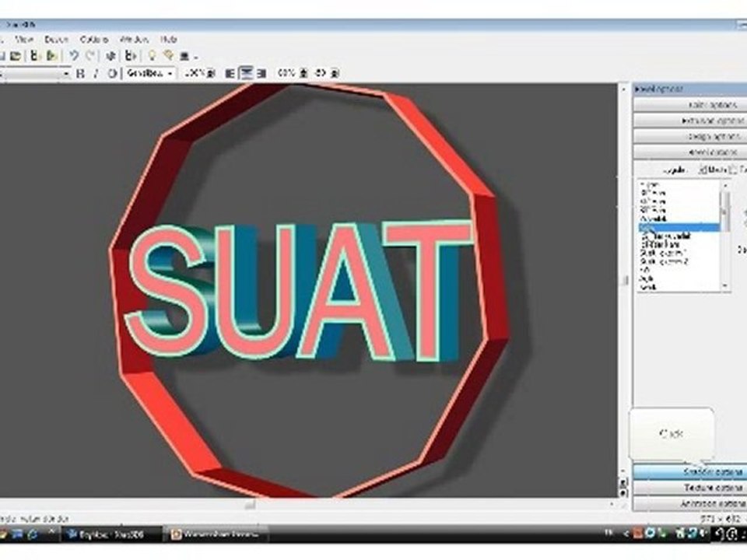
Task: Collapse the Bevel options panel
Action: pyautogui.click(x=690, y=152)
